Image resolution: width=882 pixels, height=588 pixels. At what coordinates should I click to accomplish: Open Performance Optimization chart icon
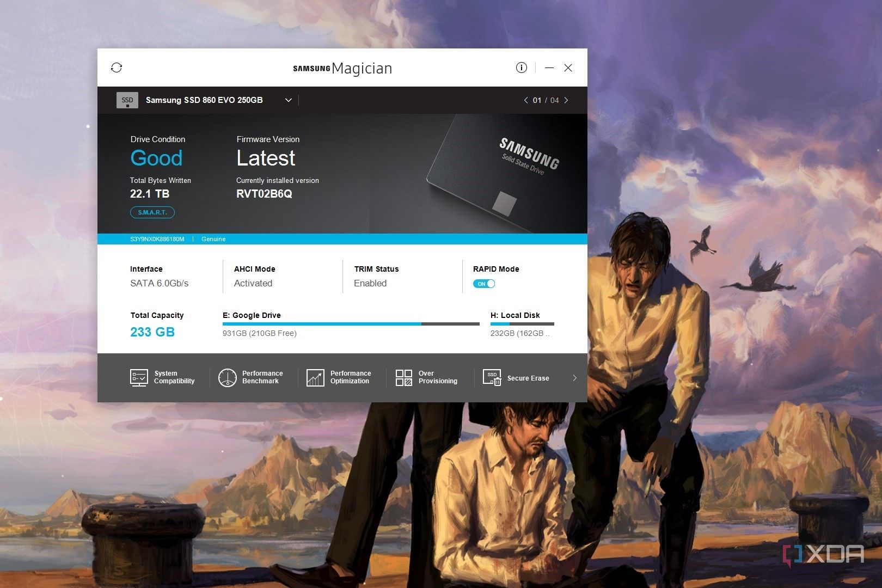315,377
